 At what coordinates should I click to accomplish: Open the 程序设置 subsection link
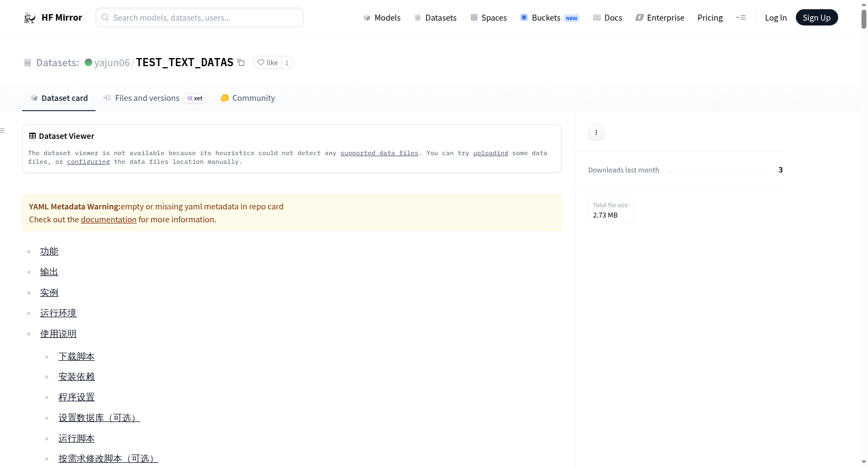point(76,397)
